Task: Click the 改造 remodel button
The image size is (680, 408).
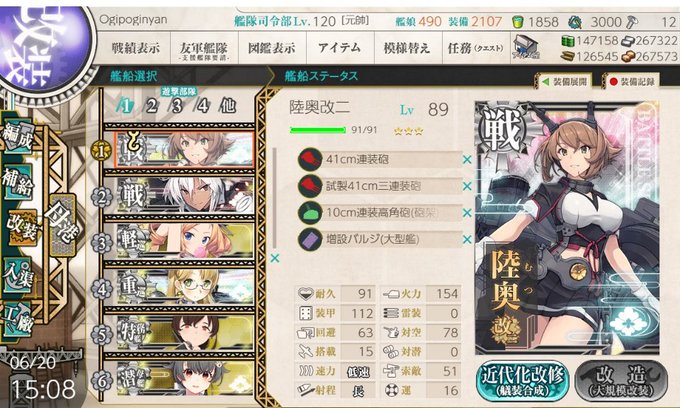Action: pos(621,381)
